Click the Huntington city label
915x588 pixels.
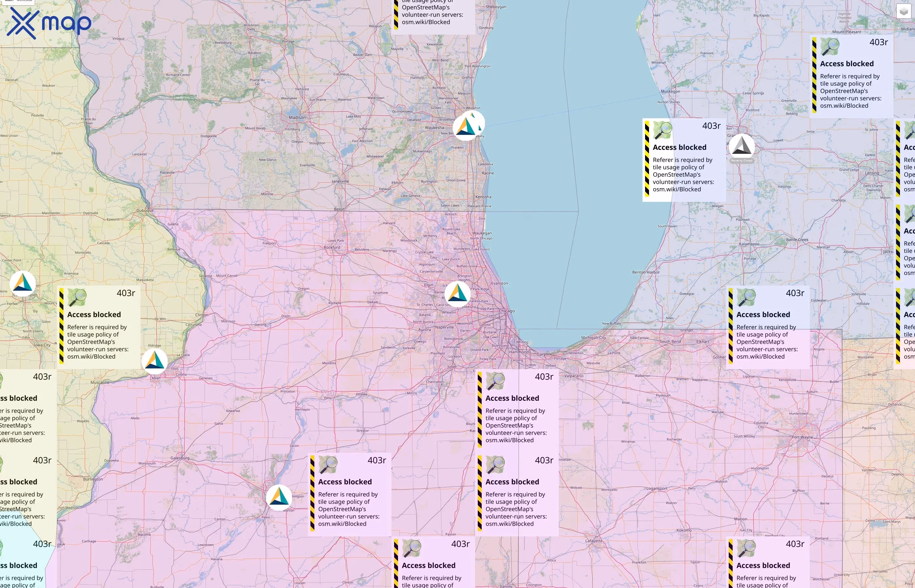(760, 468)
